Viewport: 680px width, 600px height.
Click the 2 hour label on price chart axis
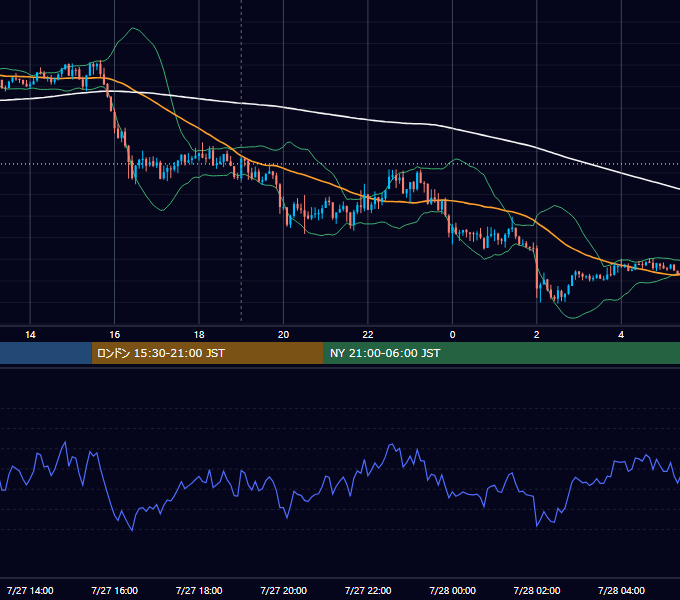tap(536, 335)
